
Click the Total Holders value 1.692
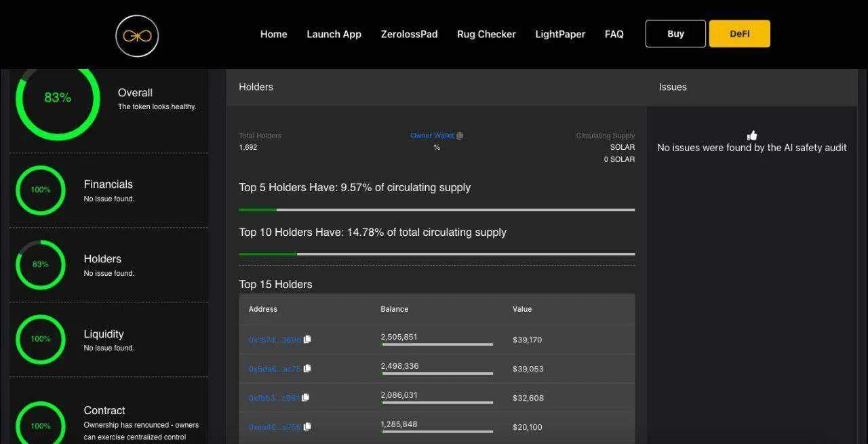coord(248,147)
